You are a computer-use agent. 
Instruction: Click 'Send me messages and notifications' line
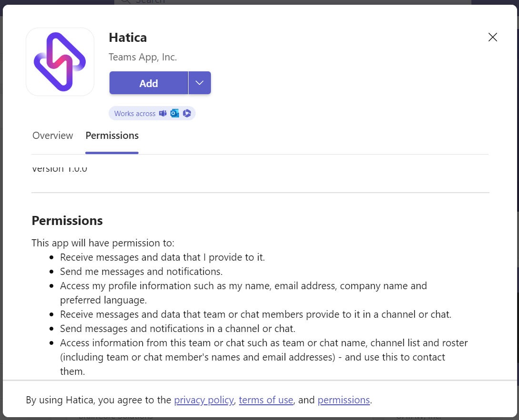point(141,272)
